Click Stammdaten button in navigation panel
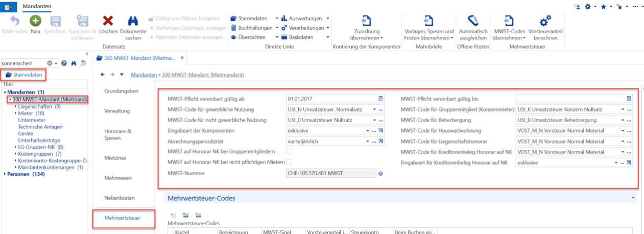The height and width of the screenshot is (234, 644). click(23, 75)
